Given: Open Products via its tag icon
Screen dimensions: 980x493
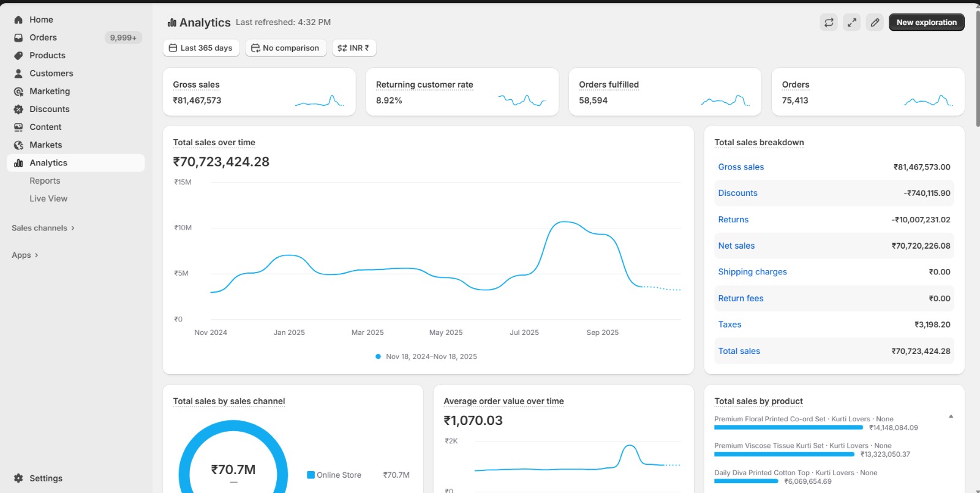Looking at the screenshot, I should 18,56.
